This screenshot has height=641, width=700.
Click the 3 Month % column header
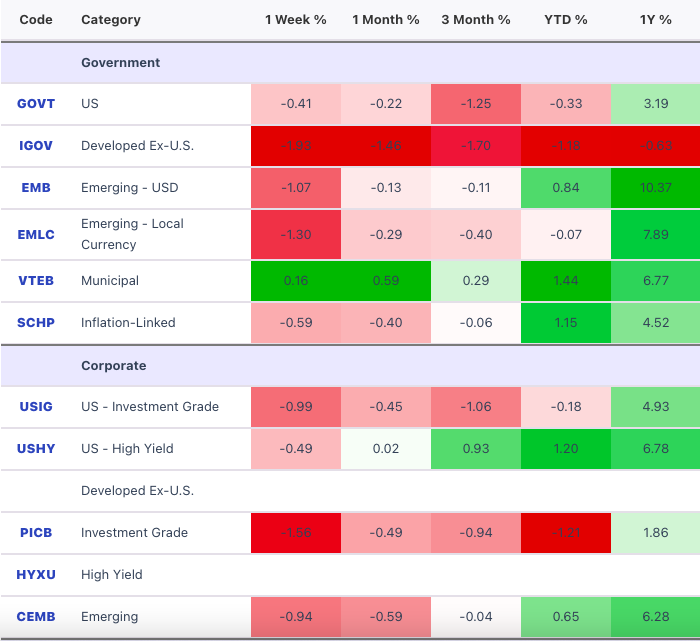[476, 20]
